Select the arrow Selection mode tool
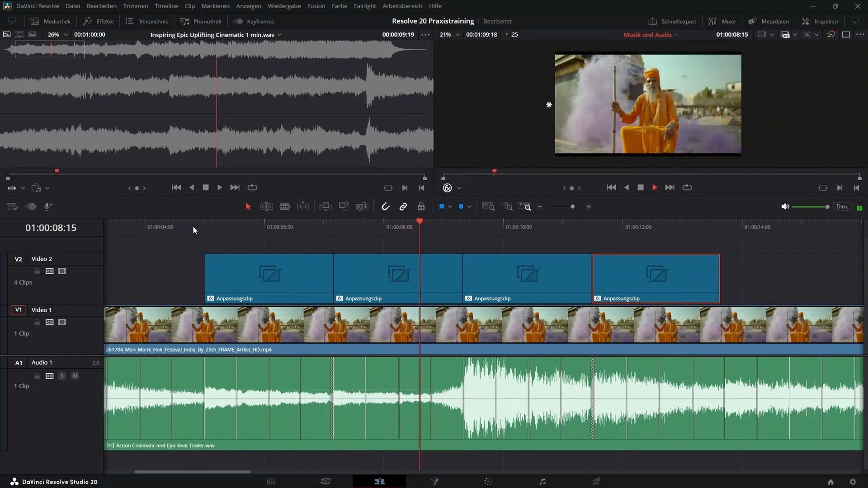 tap(248, 206)
